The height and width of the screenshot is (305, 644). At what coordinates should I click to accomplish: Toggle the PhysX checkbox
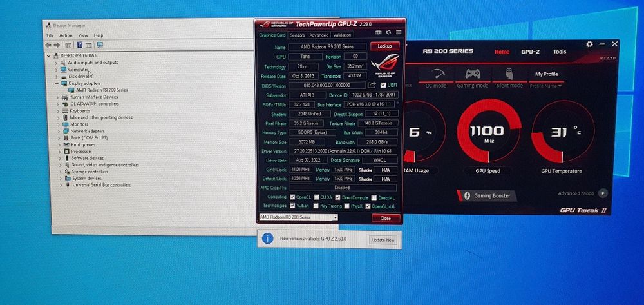347,206
